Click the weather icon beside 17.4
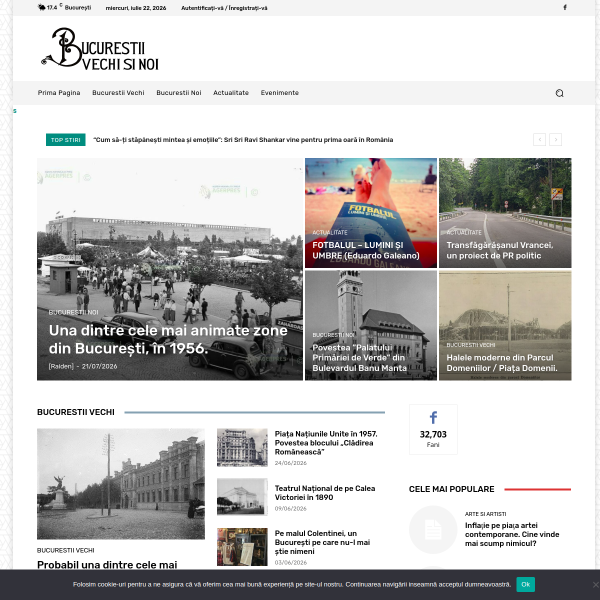The image size is (600, 600). pyautogui.click(x=41, y=7)
